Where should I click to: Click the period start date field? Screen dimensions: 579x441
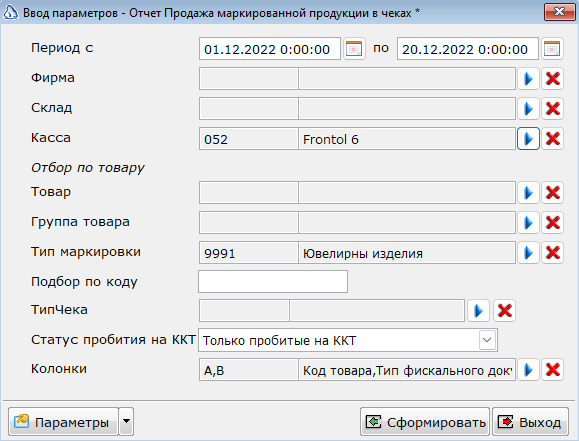tap(270, 48)
